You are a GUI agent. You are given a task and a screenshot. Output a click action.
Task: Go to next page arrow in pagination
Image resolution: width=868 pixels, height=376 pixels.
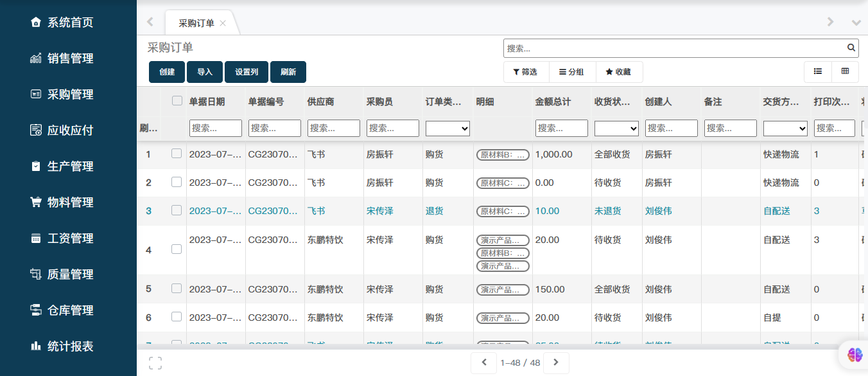click(556, 363)
